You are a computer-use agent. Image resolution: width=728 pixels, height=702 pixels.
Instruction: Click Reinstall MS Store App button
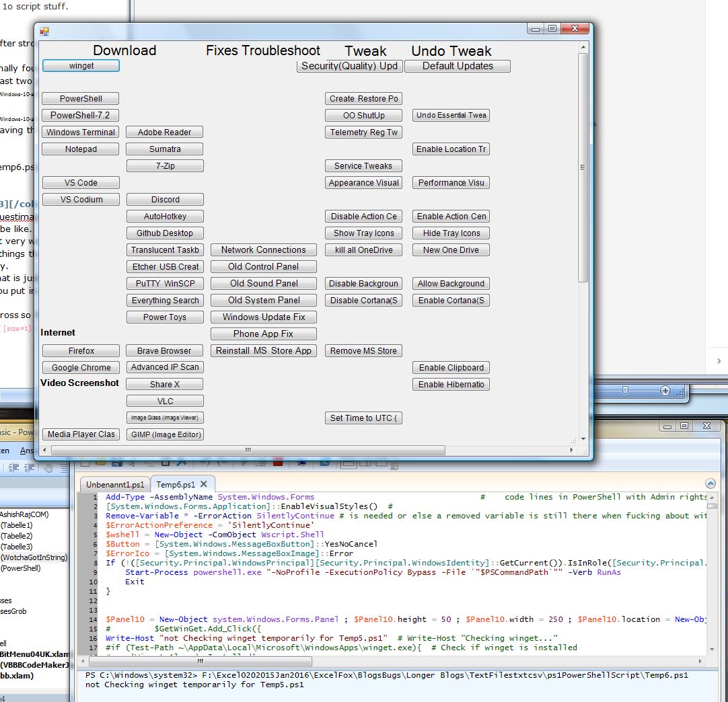tap(263, 350)
